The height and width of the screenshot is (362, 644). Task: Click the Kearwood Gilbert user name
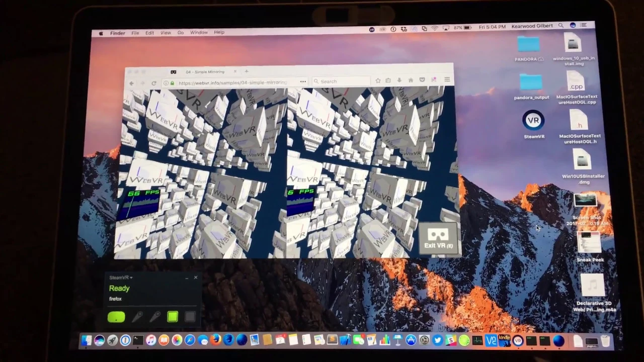[532, 26]
